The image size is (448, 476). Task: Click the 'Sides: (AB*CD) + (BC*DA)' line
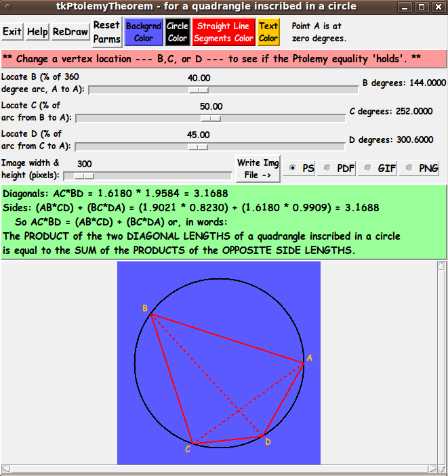191,208
